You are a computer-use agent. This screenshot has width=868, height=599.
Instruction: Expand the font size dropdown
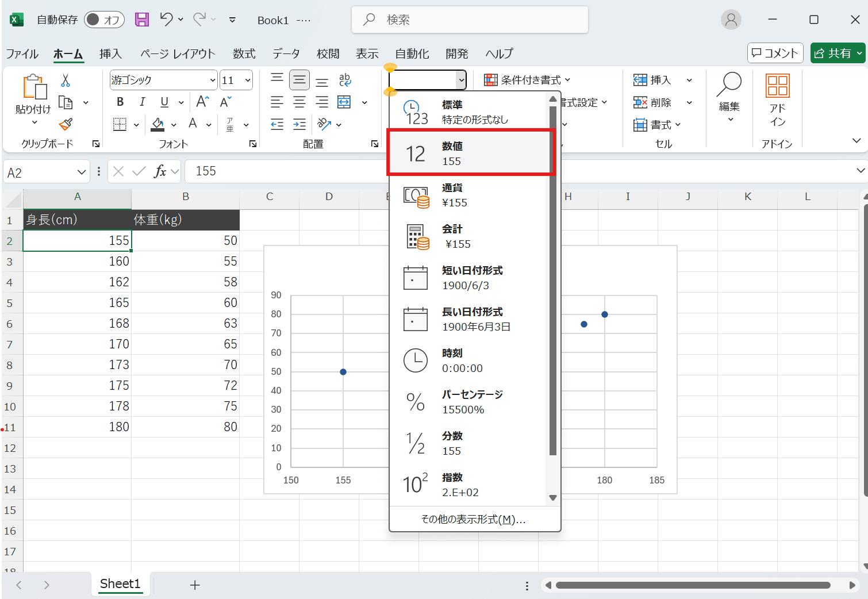[x=248, y=80]
